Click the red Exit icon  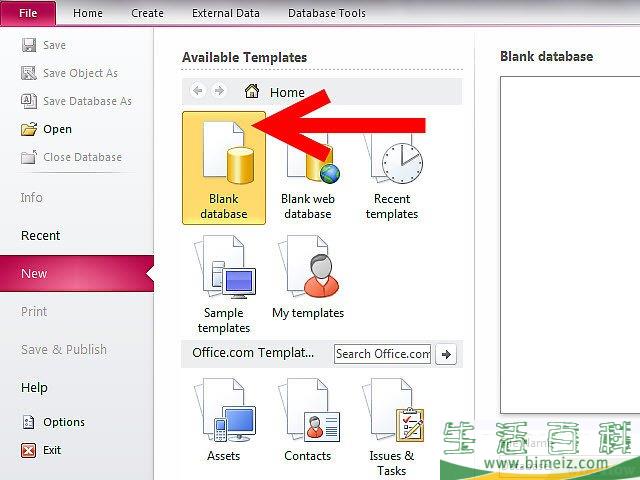[x=29, y=450]
